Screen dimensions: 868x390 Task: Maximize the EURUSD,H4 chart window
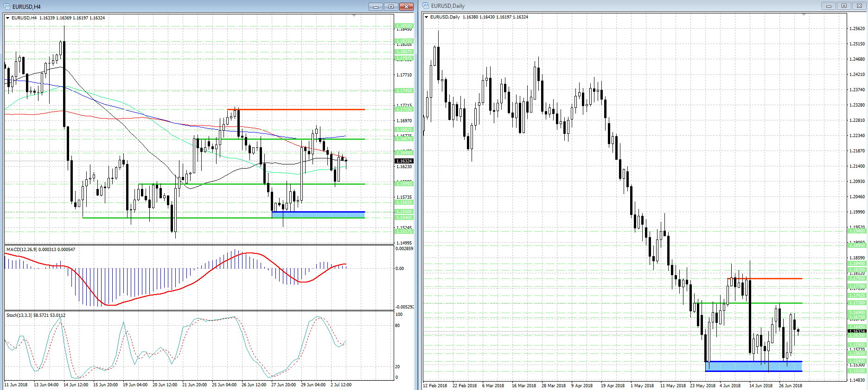391,6
